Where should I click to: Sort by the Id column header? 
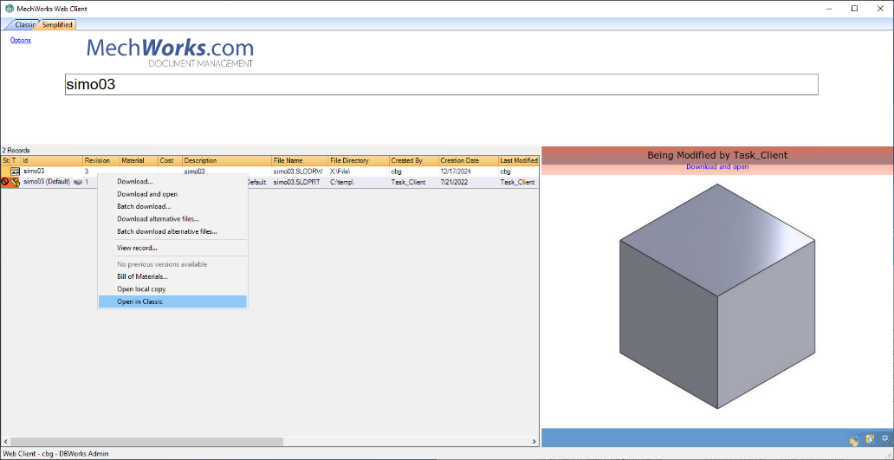(x=52, y=161)
